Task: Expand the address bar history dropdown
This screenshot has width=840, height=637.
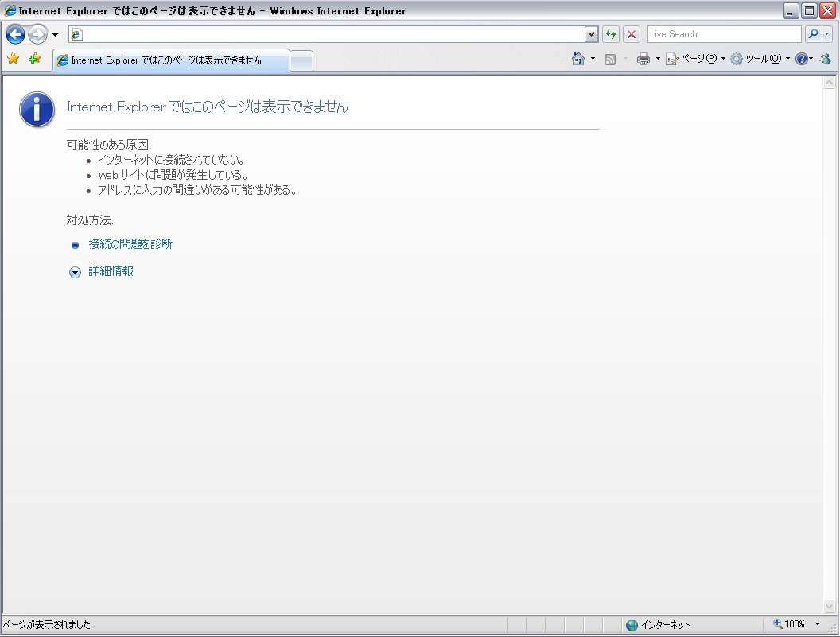Action: pyautogui.click(x=592, y=34)
